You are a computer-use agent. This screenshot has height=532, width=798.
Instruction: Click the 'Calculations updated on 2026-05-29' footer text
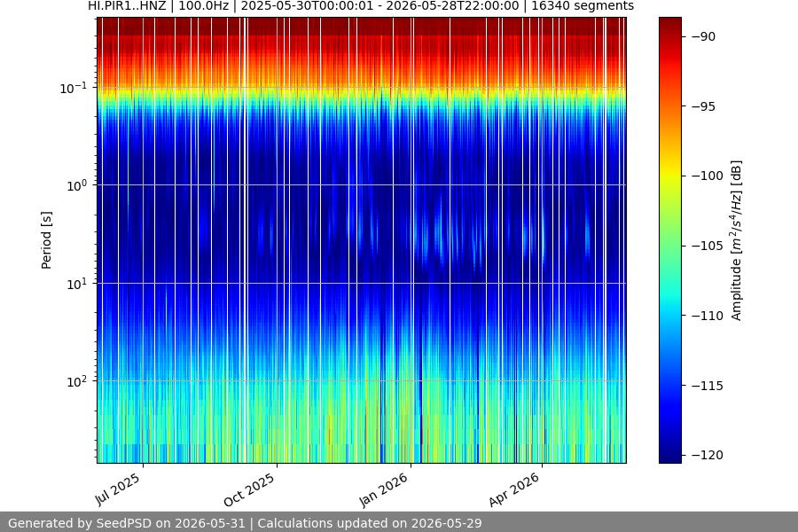pyautogui.click(x=370, y=523)
